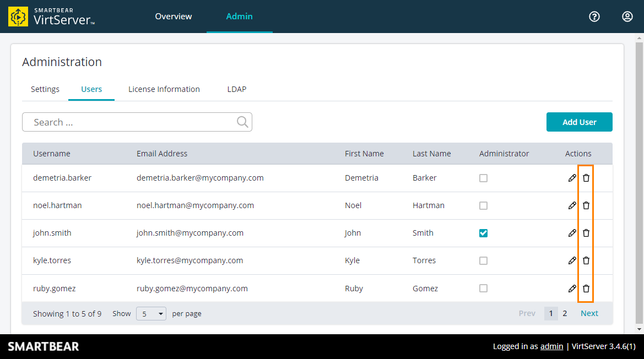Open the user account menu
This screenshot has height=359, width=644.
pyautogui.click(x=627, y=17)
